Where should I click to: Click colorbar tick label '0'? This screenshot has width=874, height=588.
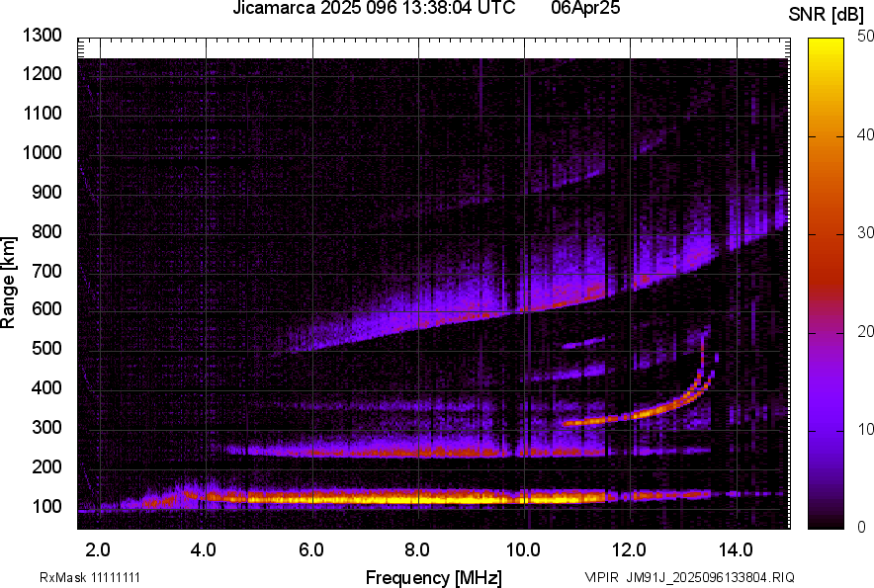[x=862, y=527]
